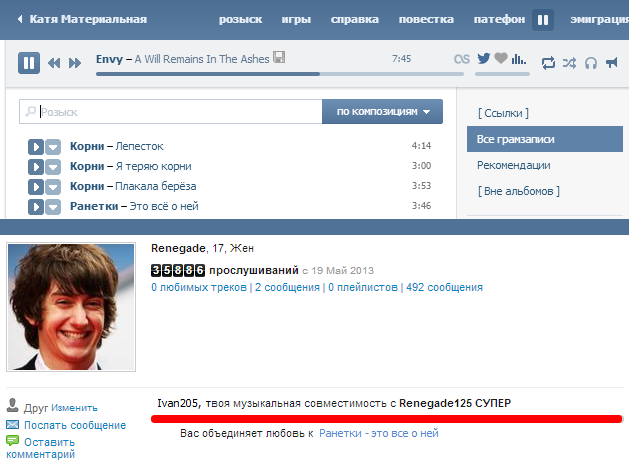This screenshot has height=465, width=629.
Task: Skip to the next track
Action: [x=75, y=63]
